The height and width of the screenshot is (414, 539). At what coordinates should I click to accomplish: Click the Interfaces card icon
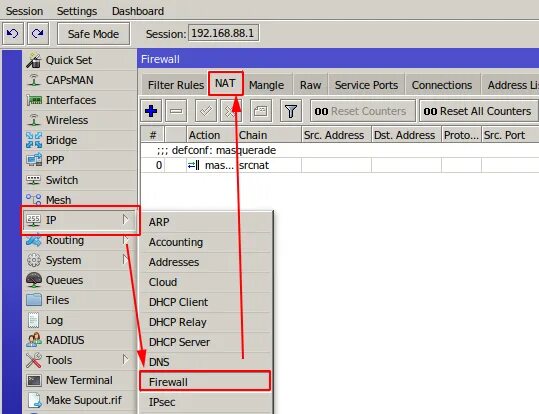[34, 100]
